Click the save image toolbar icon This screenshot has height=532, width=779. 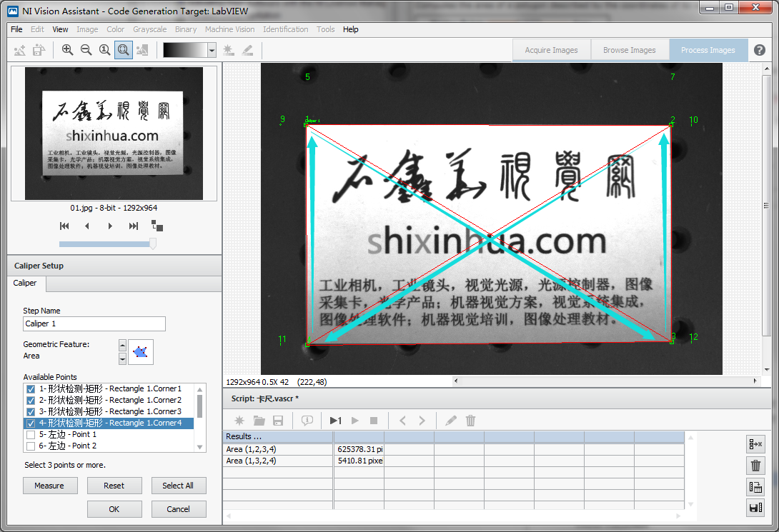(39, 49)
